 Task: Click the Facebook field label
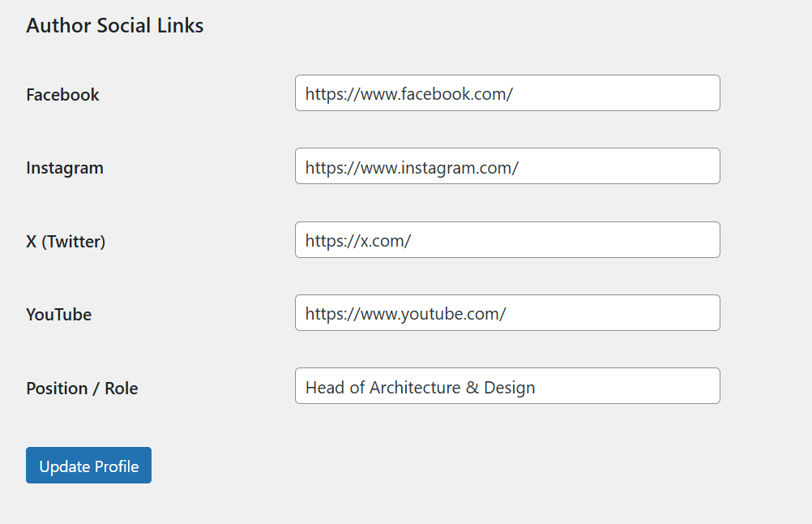point(62,94)
